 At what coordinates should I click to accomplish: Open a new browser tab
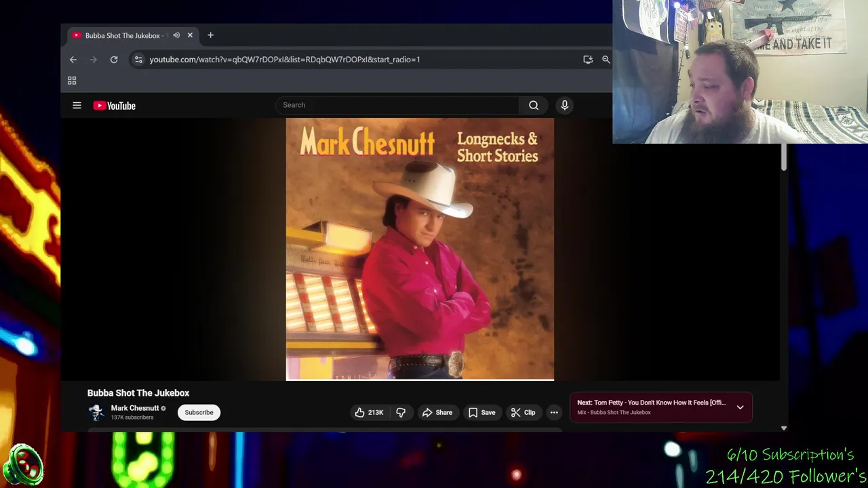tap(210, 35)
